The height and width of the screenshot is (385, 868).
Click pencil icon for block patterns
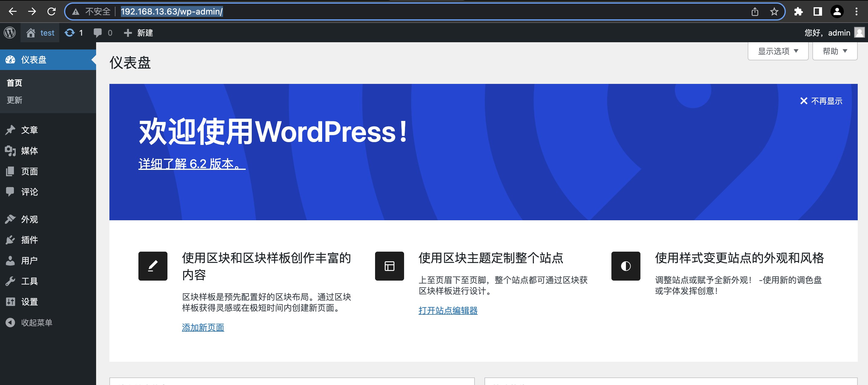(x=153, y=266)
